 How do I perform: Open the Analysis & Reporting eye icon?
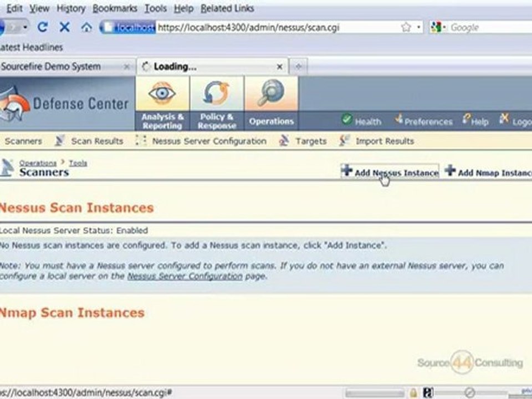[x=162, y=93]
